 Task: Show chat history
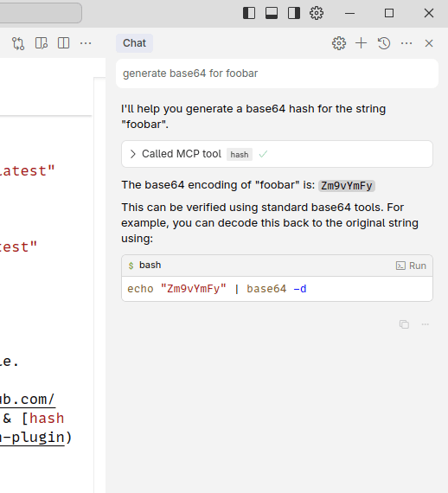(384, 43)
